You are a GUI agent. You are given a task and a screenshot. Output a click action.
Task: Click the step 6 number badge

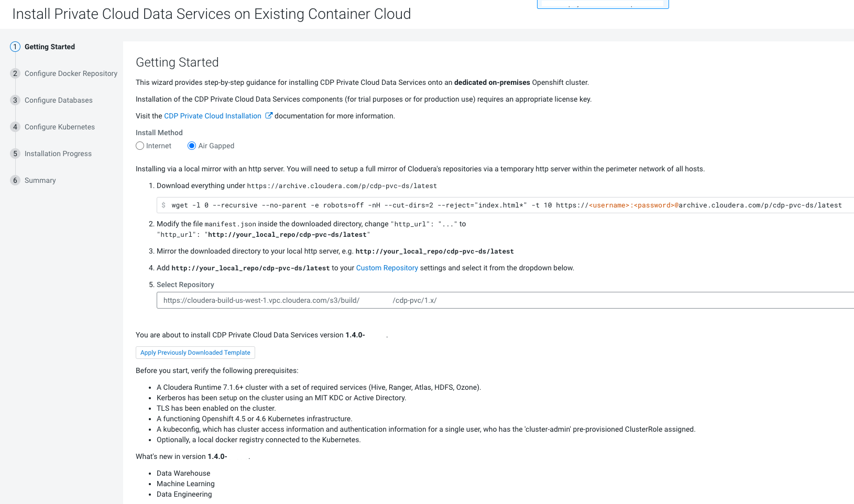[x=15, y=180]
